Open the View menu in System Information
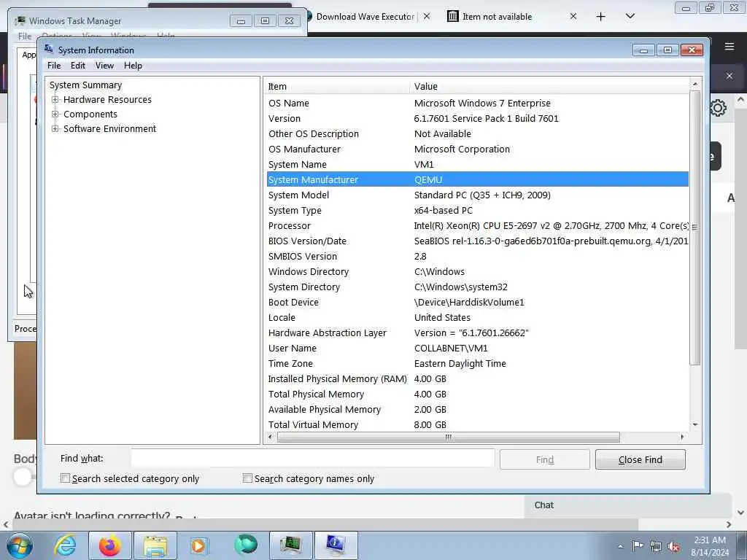747x560 pixels. point(104,66)
